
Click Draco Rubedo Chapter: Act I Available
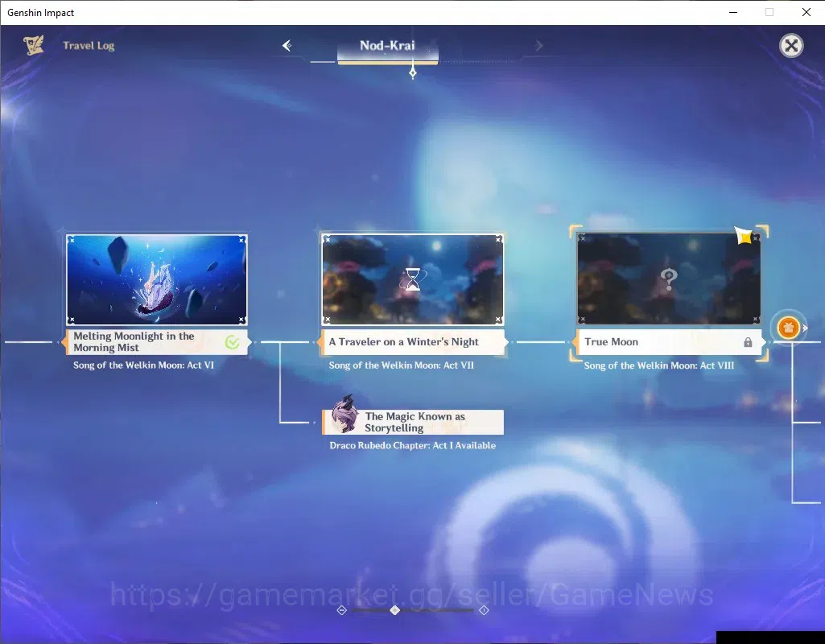pos(412,446)
